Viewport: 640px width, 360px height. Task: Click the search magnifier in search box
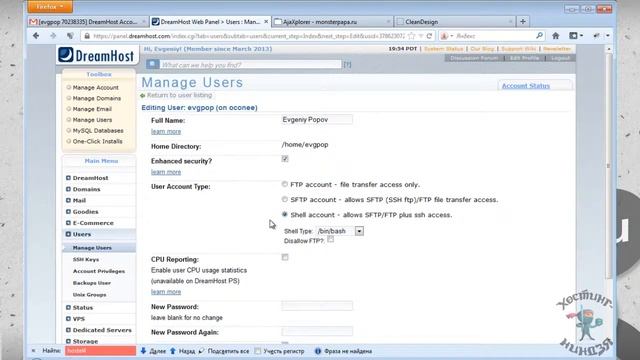[x=539, y=36]
